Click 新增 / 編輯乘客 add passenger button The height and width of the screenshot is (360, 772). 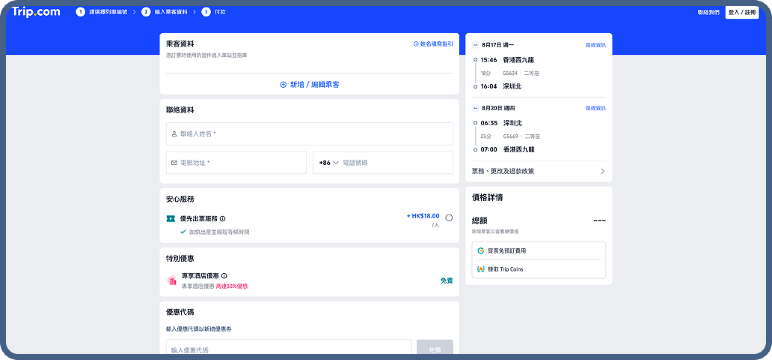tap(310, 85)
